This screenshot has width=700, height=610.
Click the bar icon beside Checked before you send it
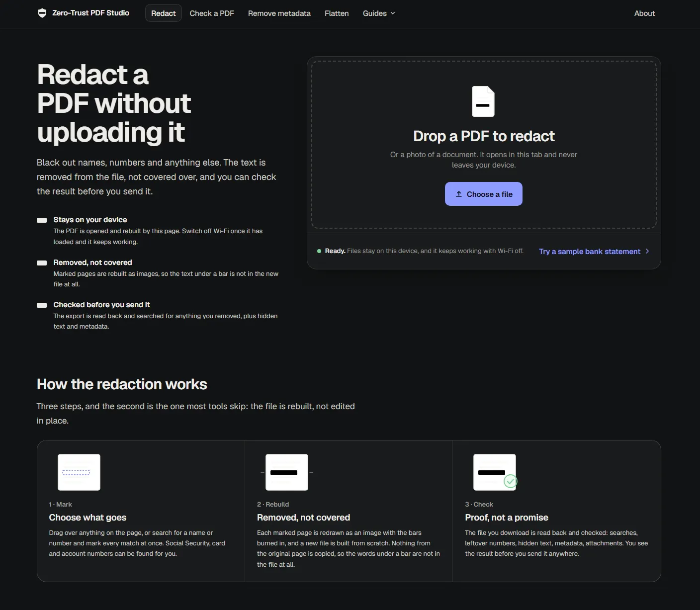pos(42,305)
